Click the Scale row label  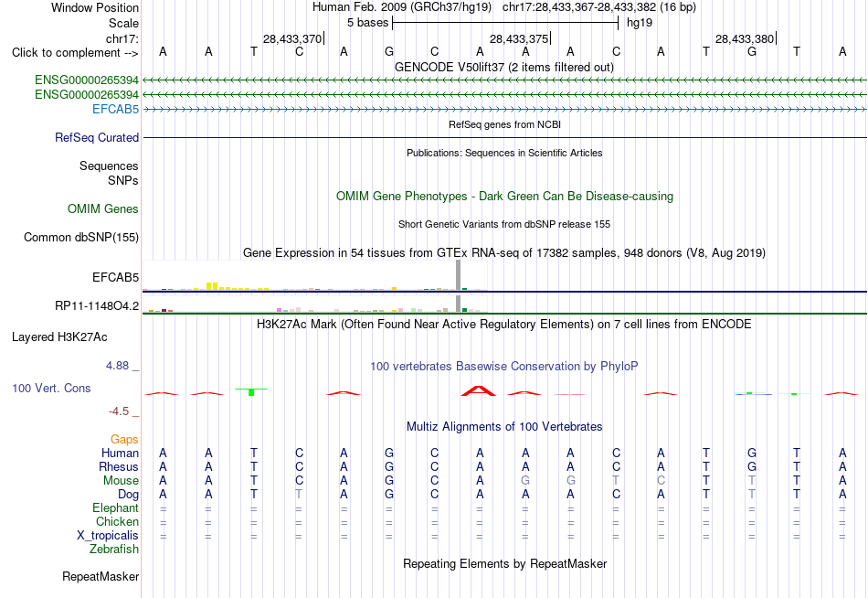click(x=123, y=23)
